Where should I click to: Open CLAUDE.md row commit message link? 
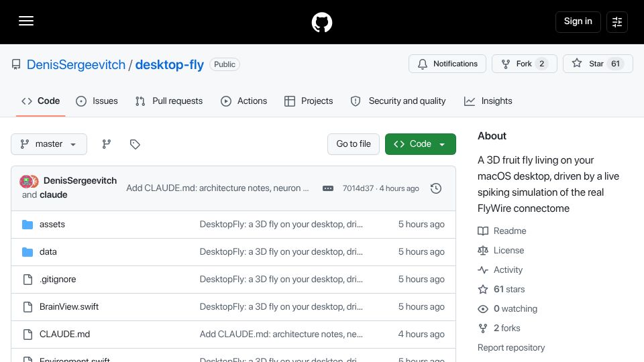pos(281,334)
